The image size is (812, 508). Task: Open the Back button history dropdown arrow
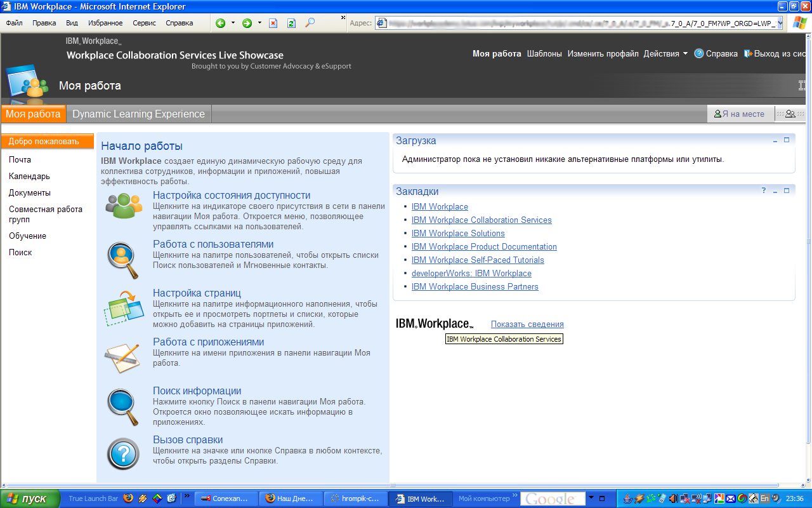pos(233,23)
